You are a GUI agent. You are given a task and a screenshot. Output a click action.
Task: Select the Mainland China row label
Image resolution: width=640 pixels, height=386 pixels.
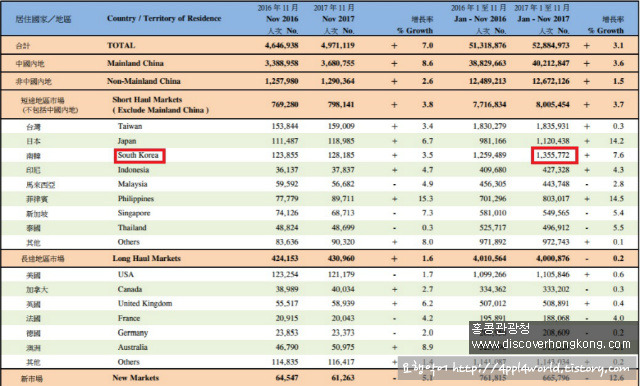click(135, 63)
